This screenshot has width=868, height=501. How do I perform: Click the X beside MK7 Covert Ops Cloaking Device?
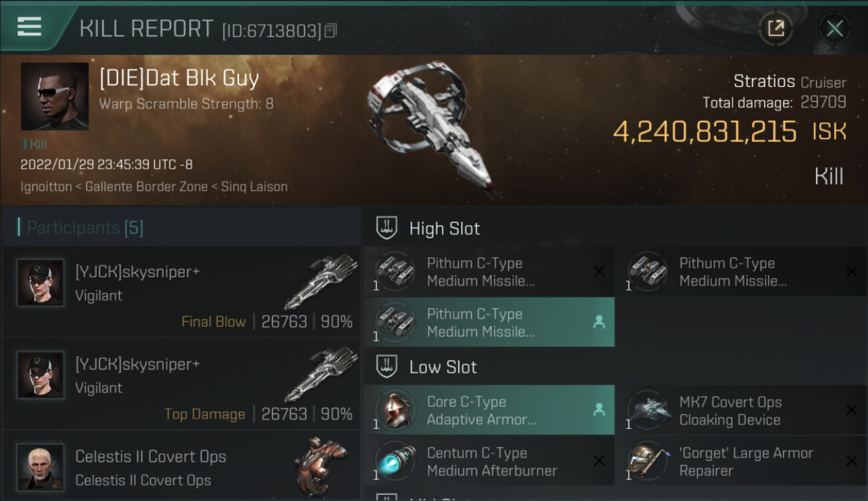851,410
